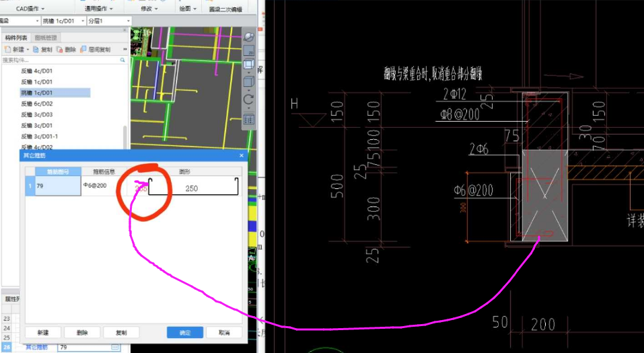
Task: Open the 挑檐 1c/D01 component combo box
Action: tap(64, 21)
